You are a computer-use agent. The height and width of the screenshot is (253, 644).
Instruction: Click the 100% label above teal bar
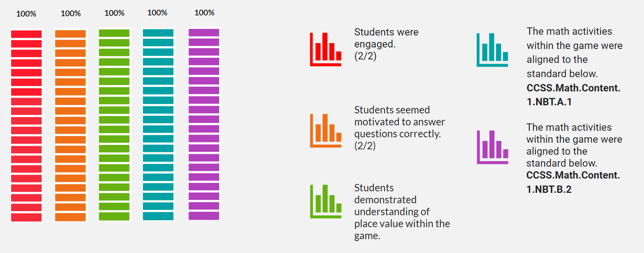point(157,13)
